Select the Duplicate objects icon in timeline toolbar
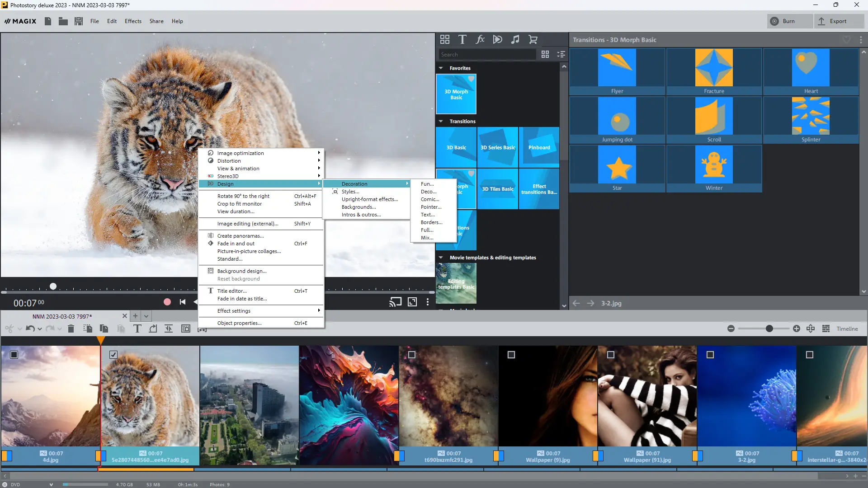 104,328
